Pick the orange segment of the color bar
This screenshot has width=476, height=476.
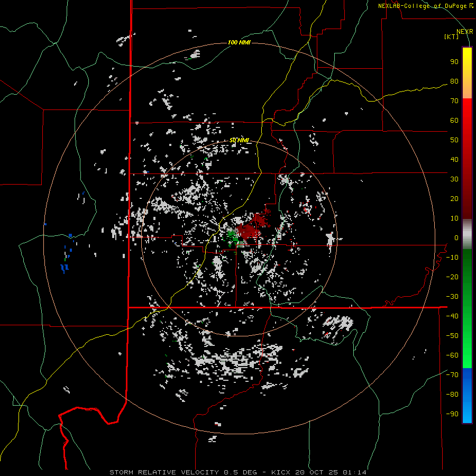(x=467, y=90)
